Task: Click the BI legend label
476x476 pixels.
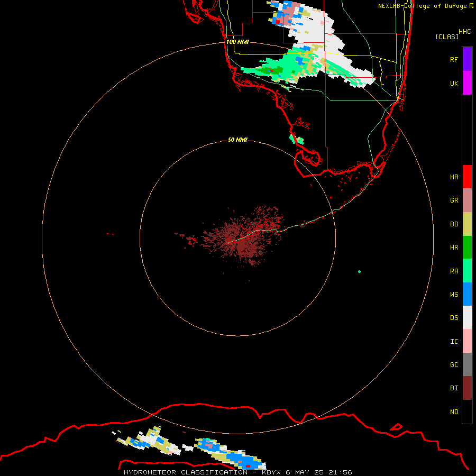Action: tap(454, 388)
